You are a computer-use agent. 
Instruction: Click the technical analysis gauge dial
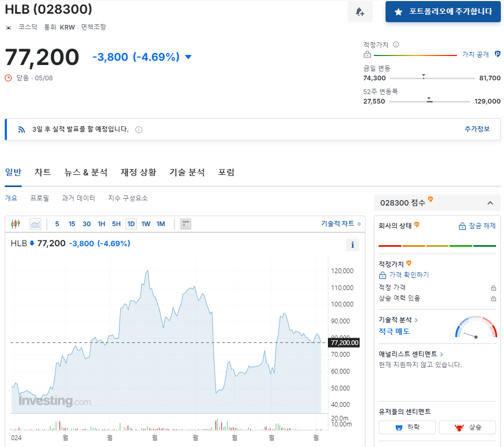point(475,328)
